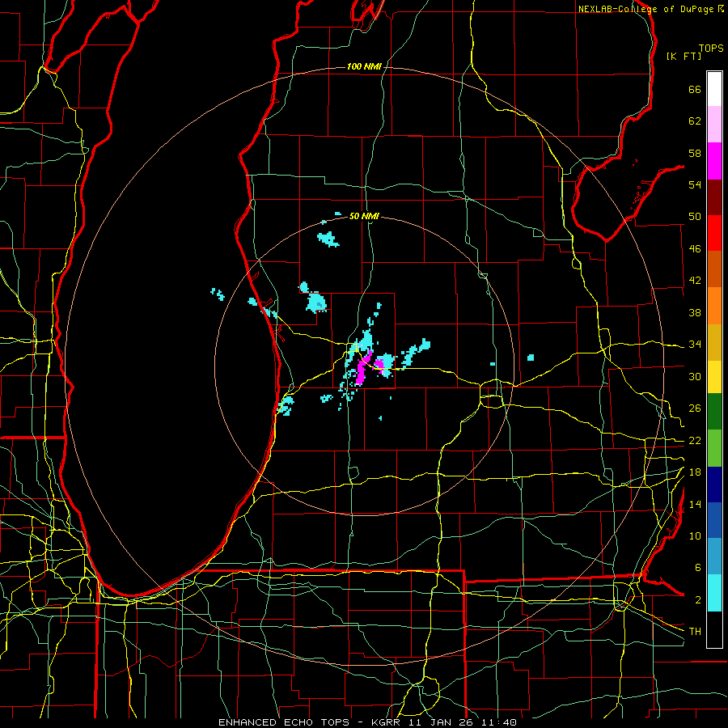Select the dark navy legend swatch
The height and width of the screenshot is (728, 728).
click(x=714, y=485)
